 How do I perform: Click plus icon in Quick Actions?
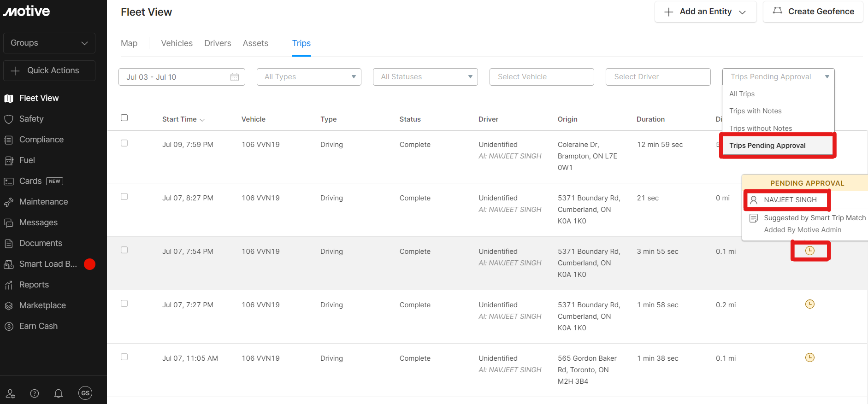coord(15,70)
